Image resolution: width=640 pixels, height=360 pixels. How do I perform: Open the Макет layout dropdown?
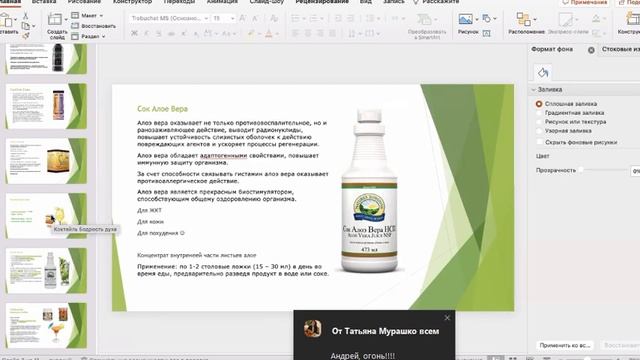point(87,16)
